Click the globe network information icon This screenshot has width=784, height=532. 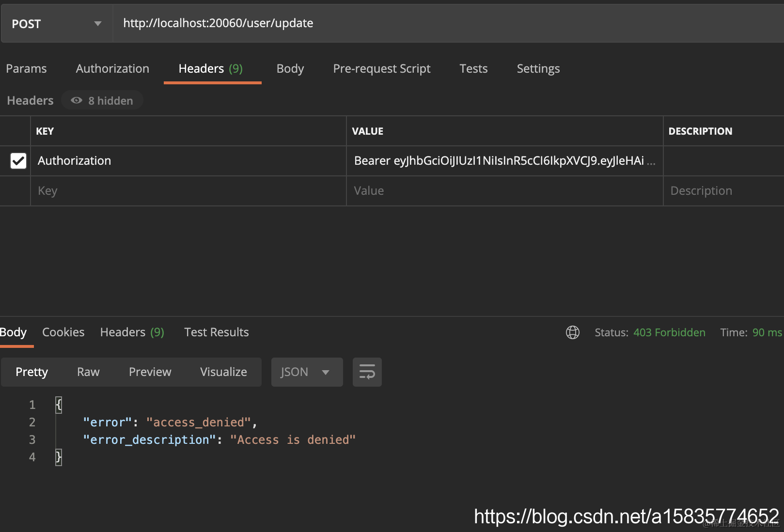coord(573,332)
